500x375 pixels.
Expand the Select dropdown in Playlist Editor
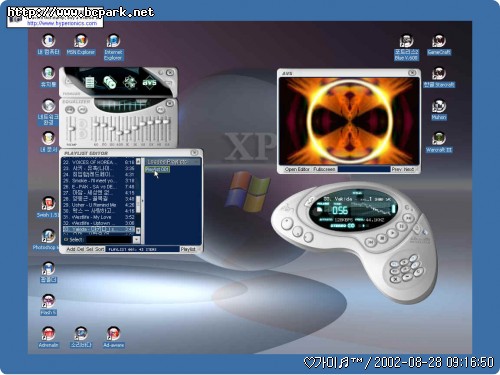[136, 239]
